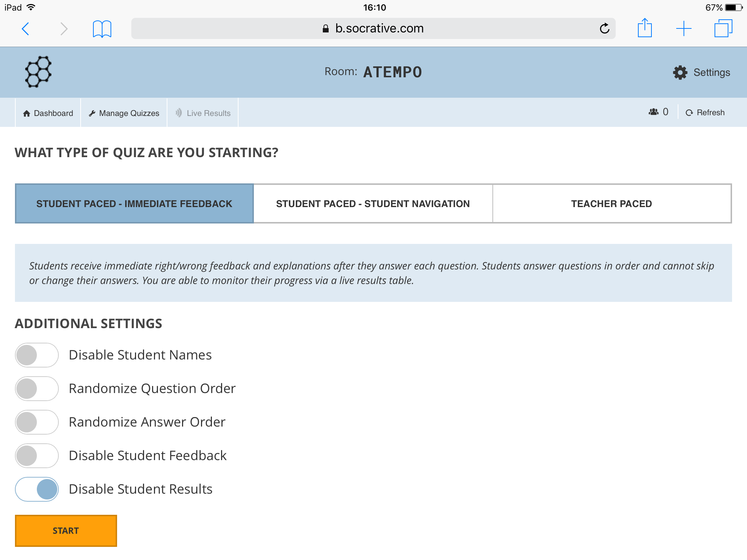This screenshot has width=747, height=560.
Task: Go to the Dashboard tab
Action: tap(48, 113)
